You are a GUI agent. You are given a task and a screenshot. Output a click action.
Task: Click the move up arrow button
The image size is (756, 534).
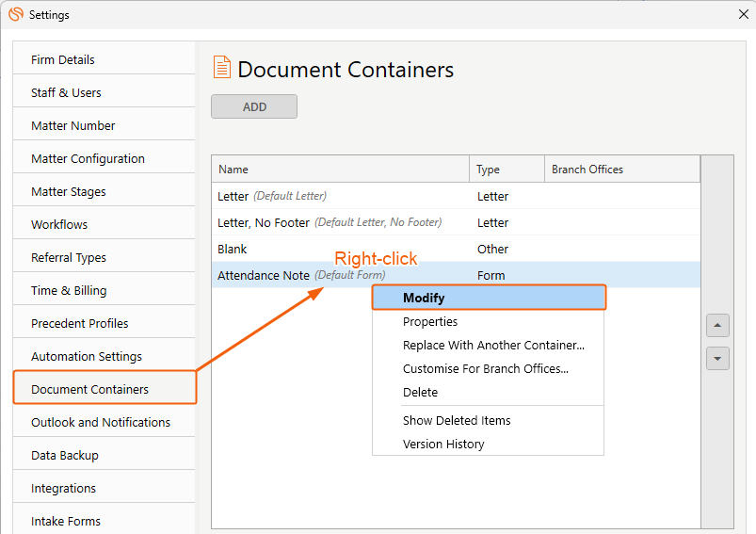pos(717,325)
